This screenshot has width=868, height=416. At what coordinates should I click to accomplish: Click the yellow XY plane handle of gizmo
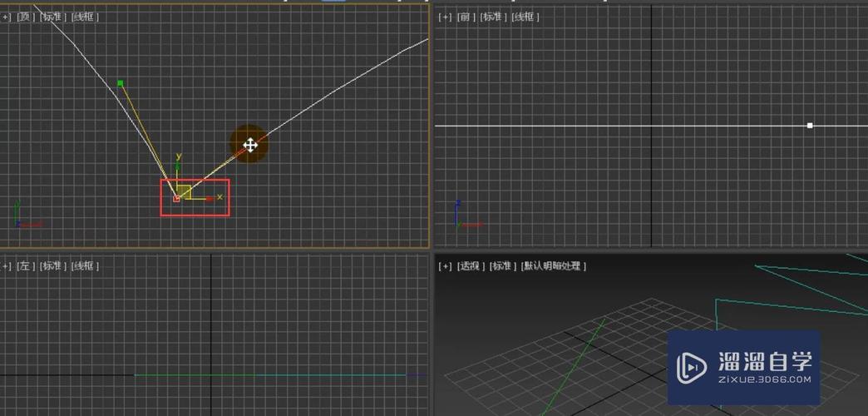(185, 191)
